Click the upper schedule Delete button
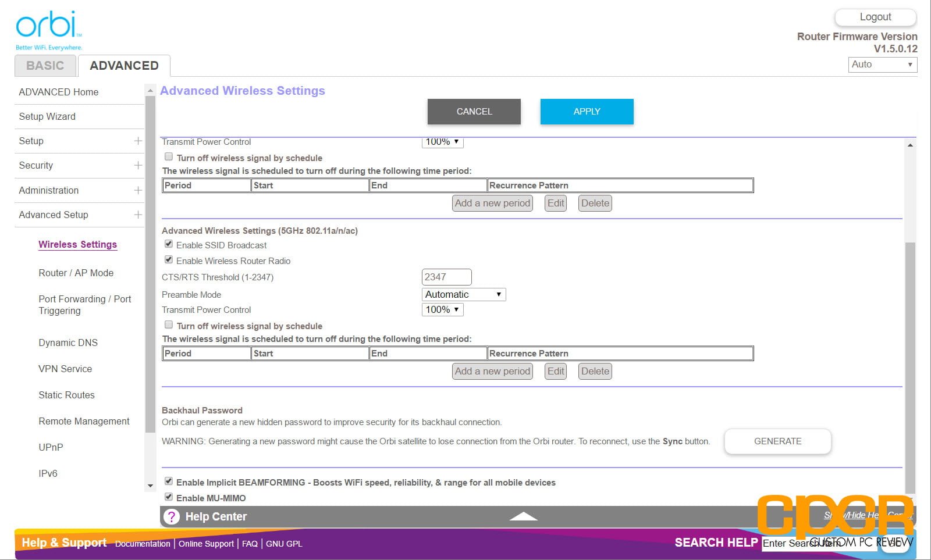Image resolution: width=931 pixels, height=560 pixels. [x=595, y=203]
